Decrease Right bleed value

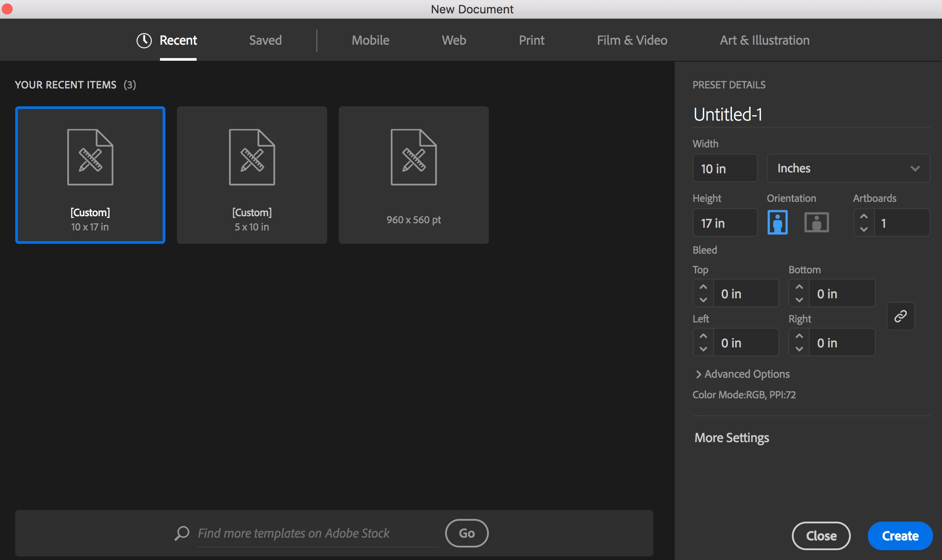(799, 349)
